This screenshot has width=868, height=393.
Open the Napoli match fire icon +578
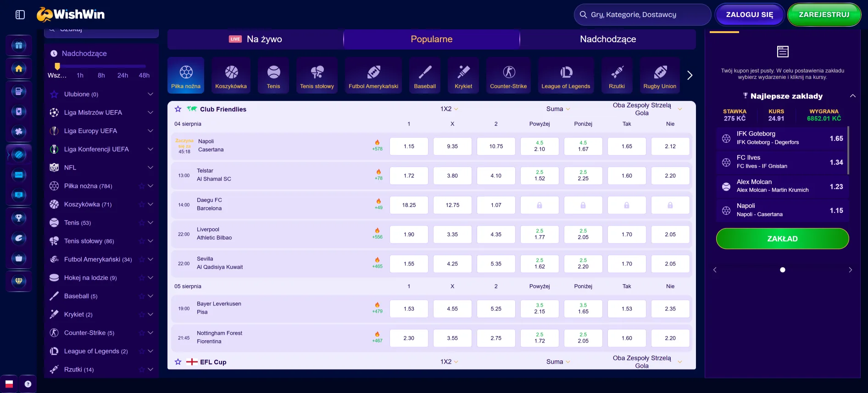[x=377, y=146]
